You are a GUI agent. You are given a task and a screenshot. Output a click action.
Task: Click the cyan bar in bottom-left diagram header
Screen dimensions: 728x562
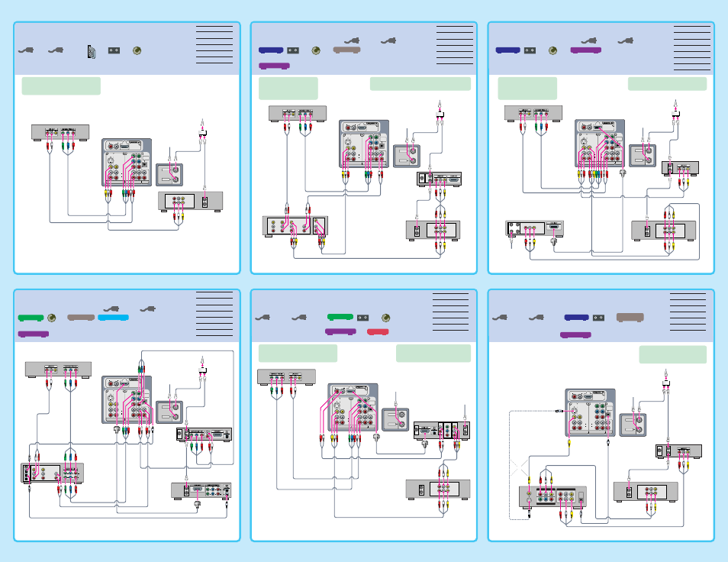[113, 318]
